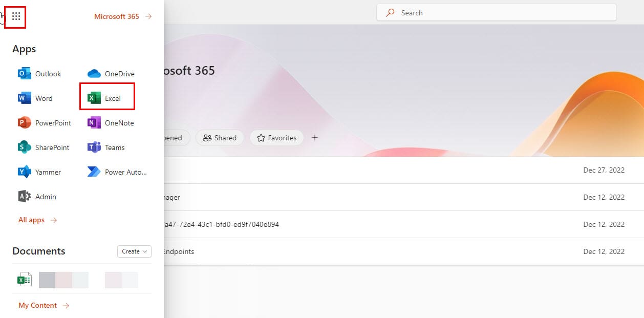644x318 pixels.
Task: Go to Microsoft 365 home link
Action: (x=123, y=16)
